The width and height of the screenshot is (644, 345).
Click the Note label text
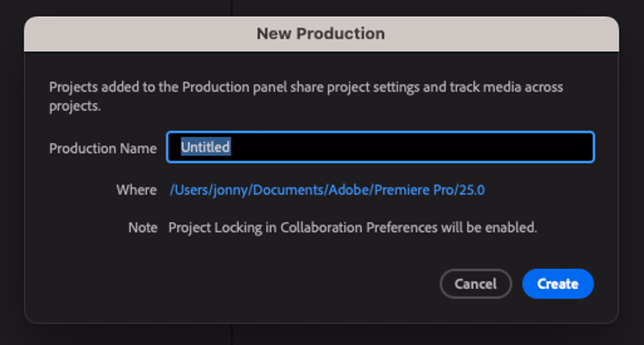pyautogui.click(x=143, y=227)
